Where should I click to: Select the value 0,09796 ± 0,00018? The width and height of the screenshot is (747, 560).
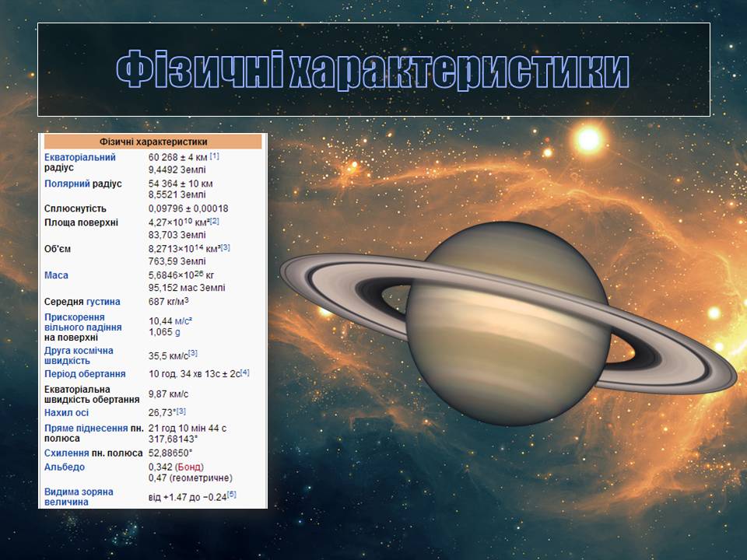tap(188, 208)
